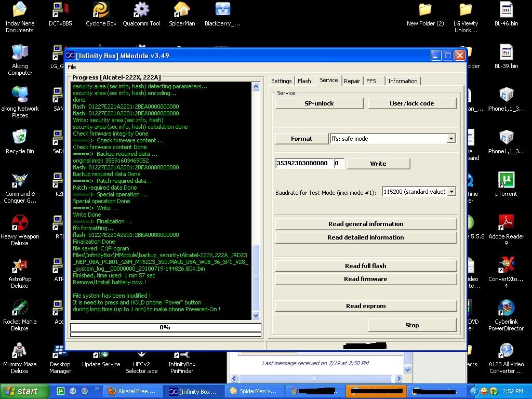The height and width of the screenshot is (399, 532).
Task: Open the FFS tab
Action: 371,81
